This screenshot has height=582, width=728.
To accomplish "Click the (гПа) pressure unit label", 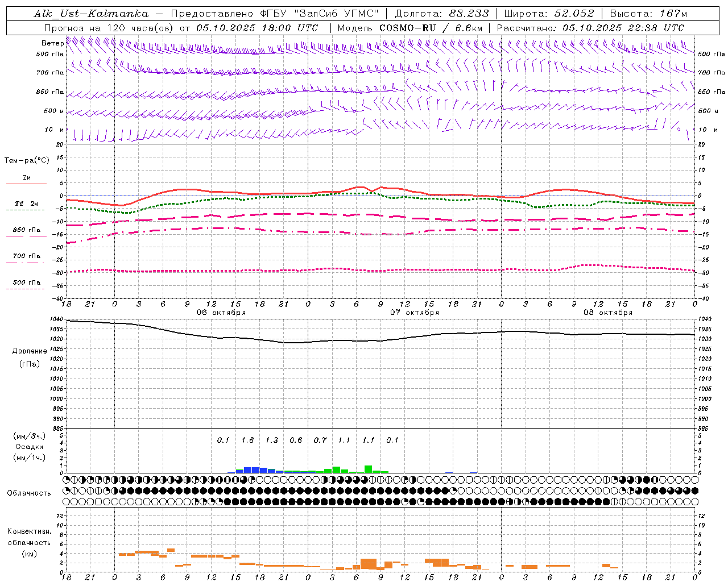I will [x=30, y=364].
